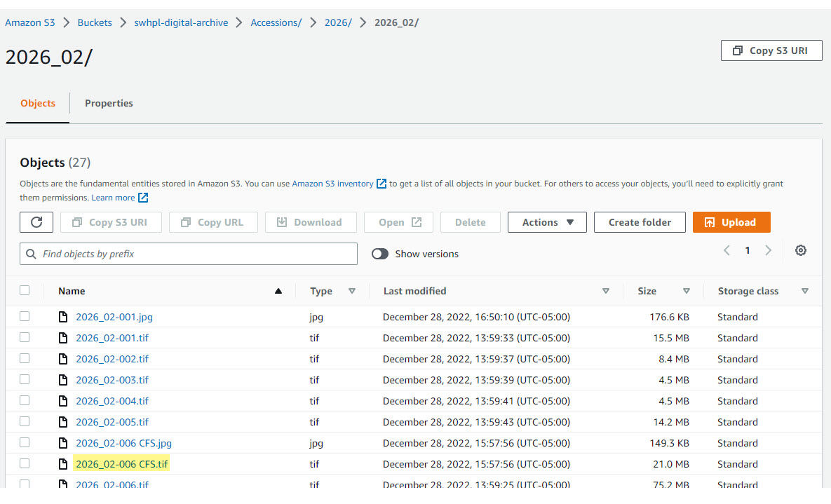Open object 2026_02-001.jpg
Image resolution: width=831 pixels, height=504 pixels.
[114, 317]
